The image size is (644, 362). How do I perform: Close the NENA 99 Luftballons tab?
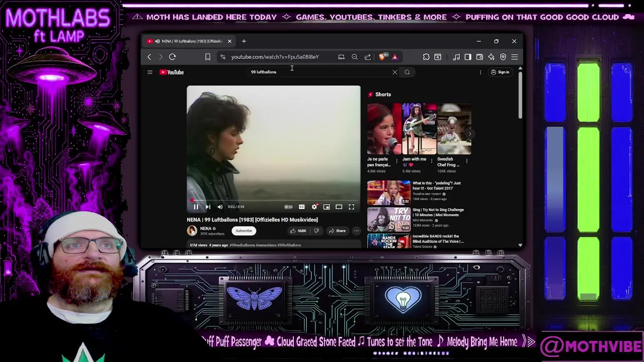pyautogui.click(x=229, y=41)
